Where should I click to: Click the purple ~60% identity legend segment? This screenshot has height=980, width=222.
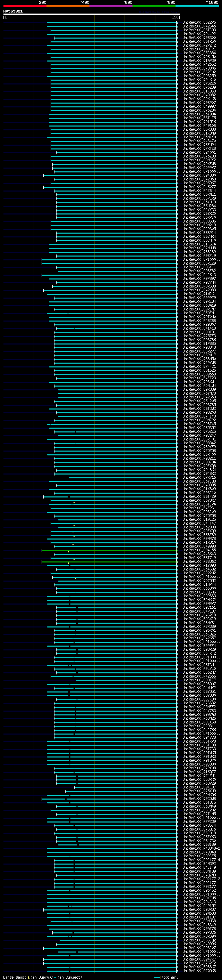click(x=111, y=6)
